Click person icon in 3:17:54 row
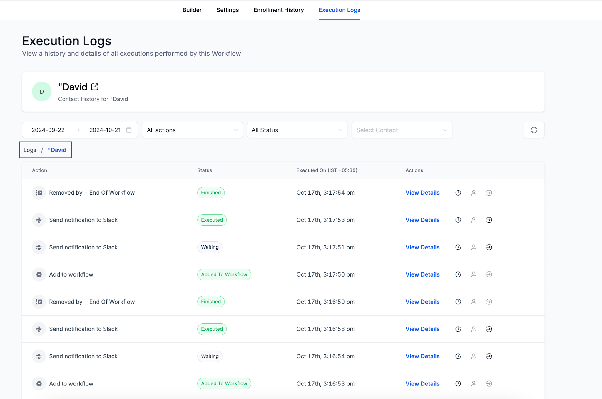 (x=473, y=193)
